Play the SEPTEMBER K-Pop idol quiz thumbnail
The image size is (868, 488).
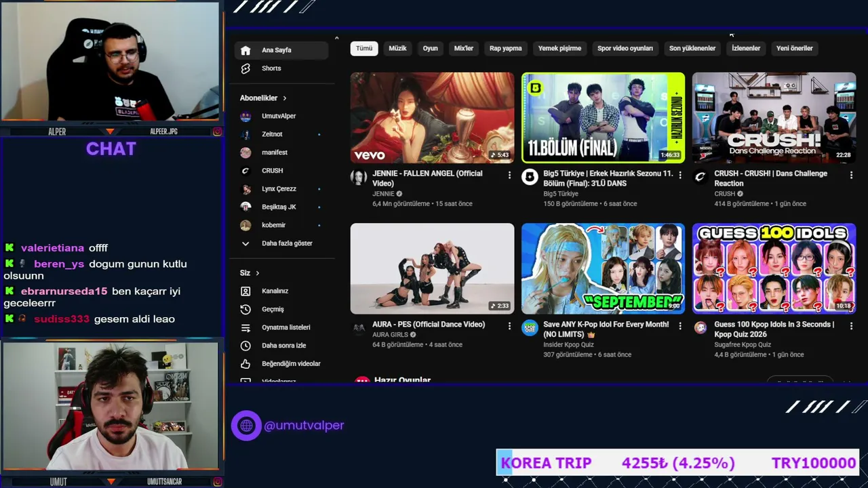603,269
